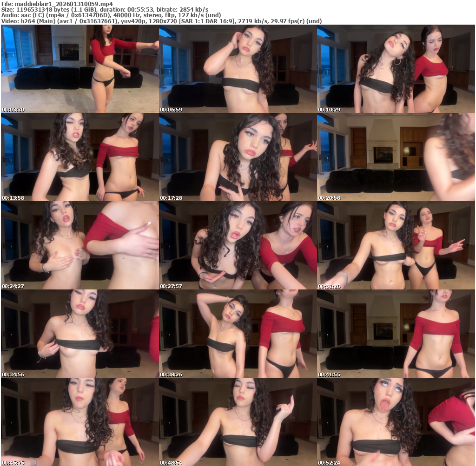Click the final frame at 00:52:24
Screen dimensions: 476x466
coord(396,422)
